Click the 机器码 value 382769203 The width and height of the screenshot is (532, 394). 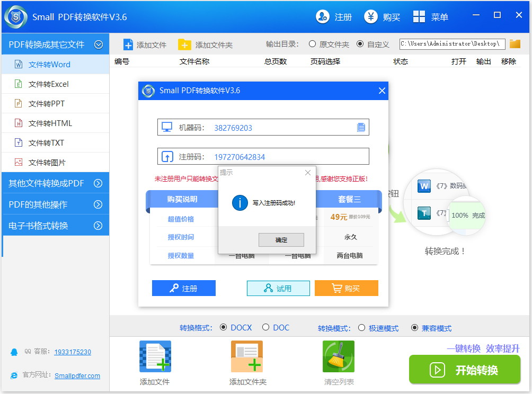[x=233, y=128]
